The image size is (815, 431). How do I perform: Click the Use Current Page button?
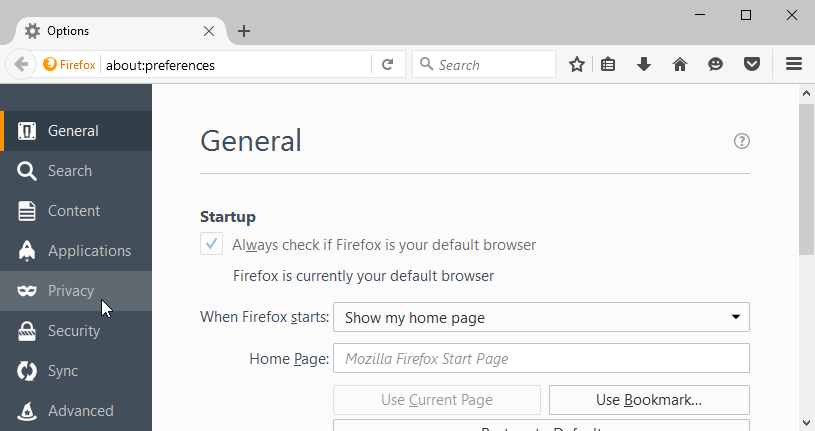coord(437,400)
